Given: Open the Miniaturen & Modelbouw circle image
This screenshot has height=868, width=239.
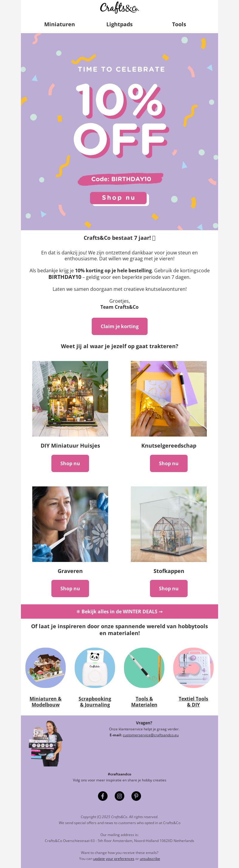Looking at the screenshot, I should pos(45,668).
